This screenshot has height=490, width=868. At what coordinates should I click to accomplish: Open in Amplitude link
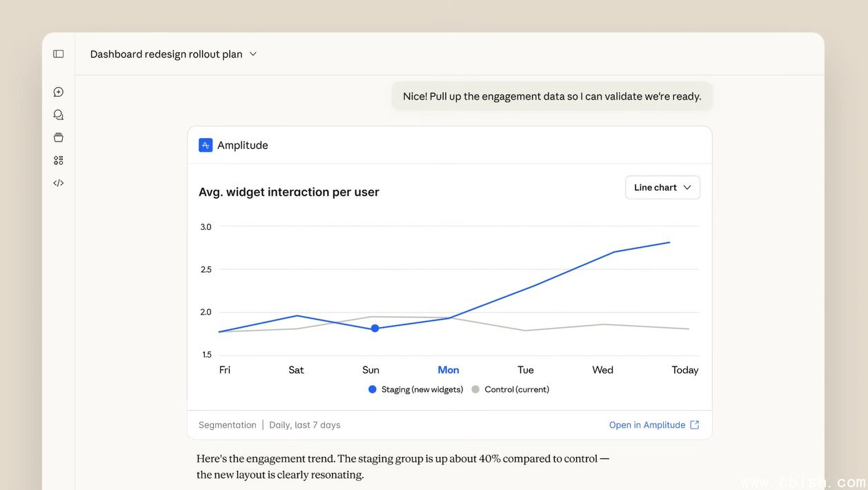pos(647,425)
